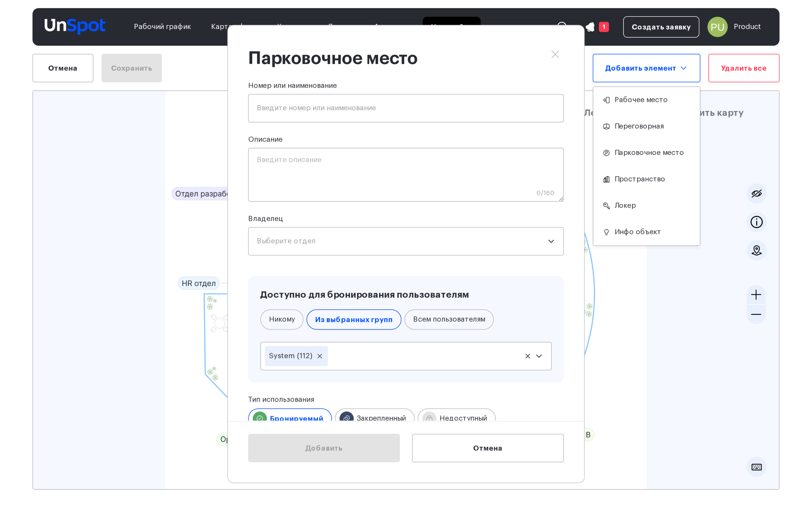The width and height of the screenshot is (812, 508).
Task: Click the disabled Сохранить button
Action: click(x=132, y=68)
